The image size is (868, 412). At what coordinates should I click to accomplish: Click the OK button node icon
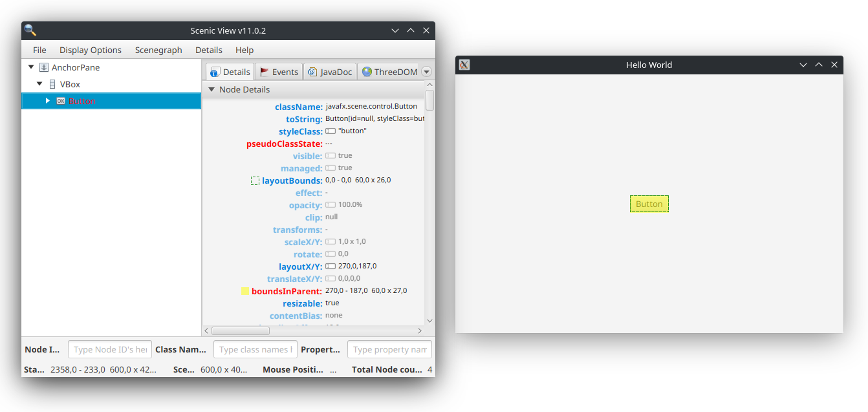pos(61,101)
